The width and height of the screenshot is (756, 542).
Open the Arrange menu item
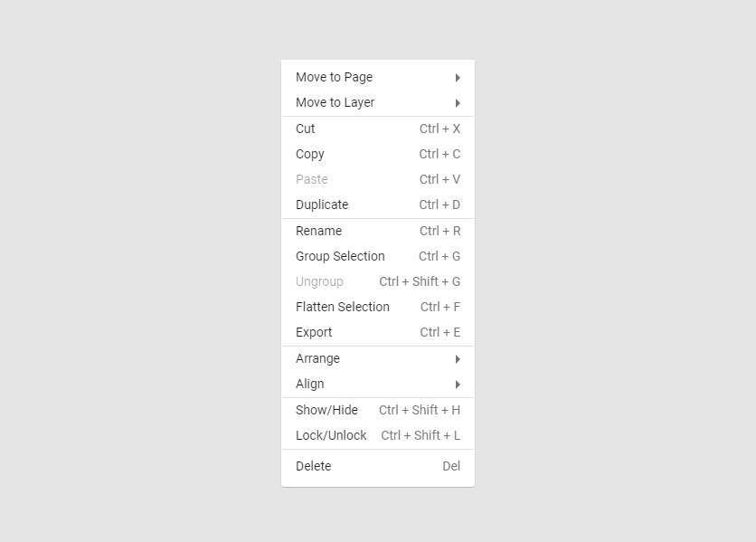(x=317, y=358)
